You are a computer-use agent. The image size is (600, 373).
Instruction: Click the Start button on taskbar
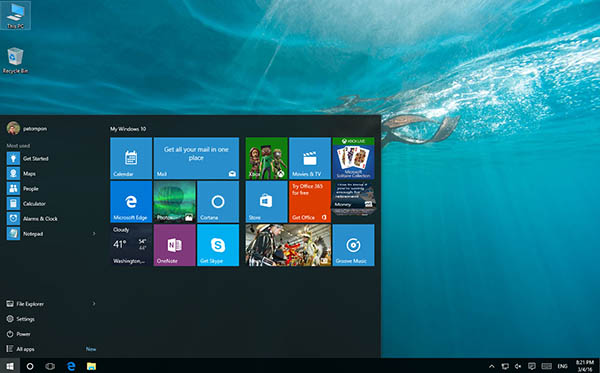click(x=10, y=366)
